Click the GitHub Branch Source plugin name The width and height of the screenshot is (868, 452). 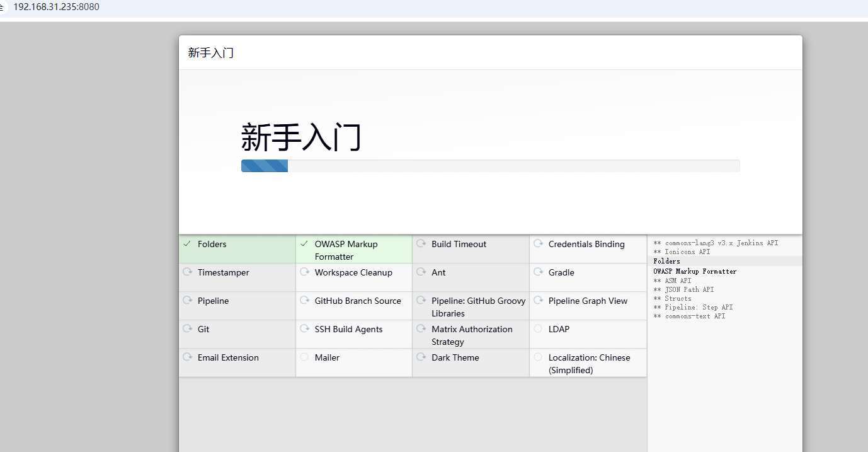(358, 301)
